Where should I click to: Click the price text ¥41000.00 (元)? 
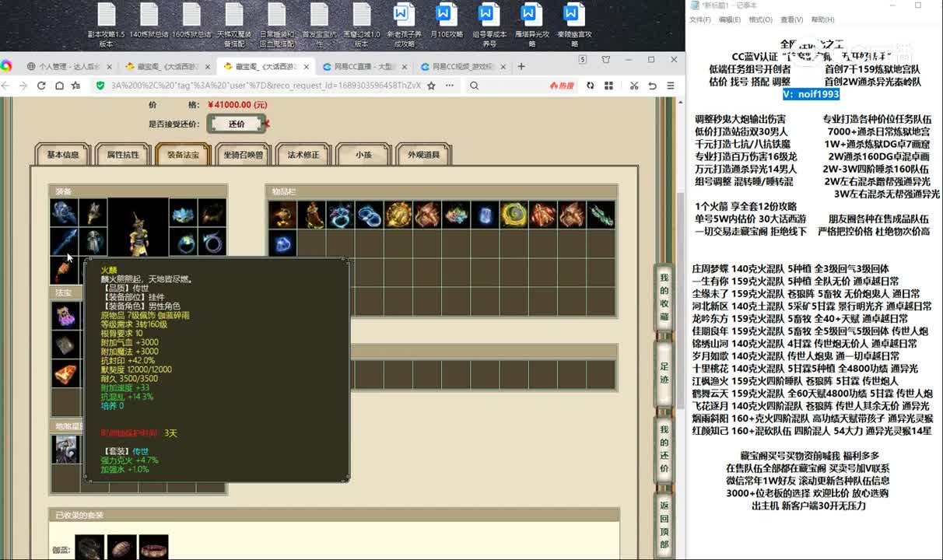[x=237, y=104]
